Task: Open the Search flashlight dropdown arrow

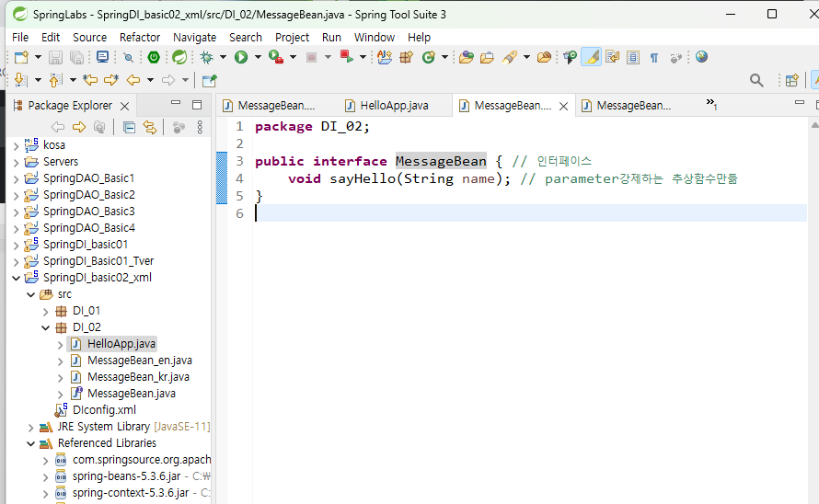Action: pyautogui.click(x=526, y=57)
